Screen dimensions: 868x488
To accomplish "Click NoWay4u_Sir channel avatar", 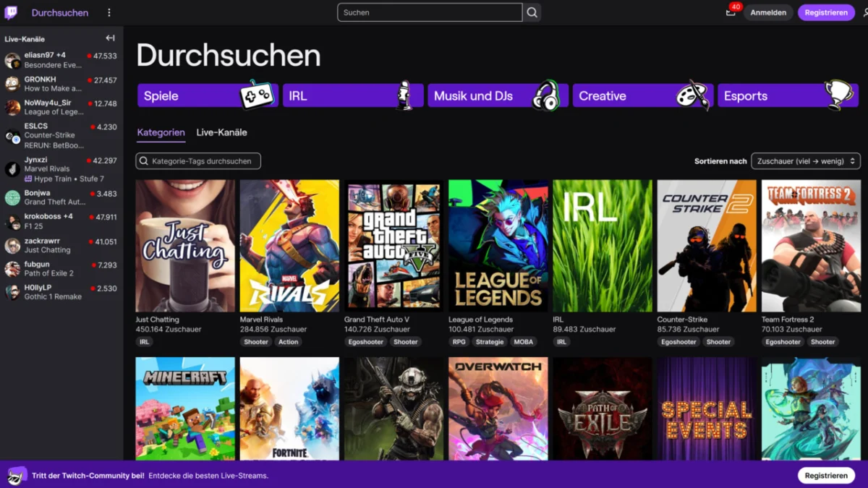I will pos(12,108).
